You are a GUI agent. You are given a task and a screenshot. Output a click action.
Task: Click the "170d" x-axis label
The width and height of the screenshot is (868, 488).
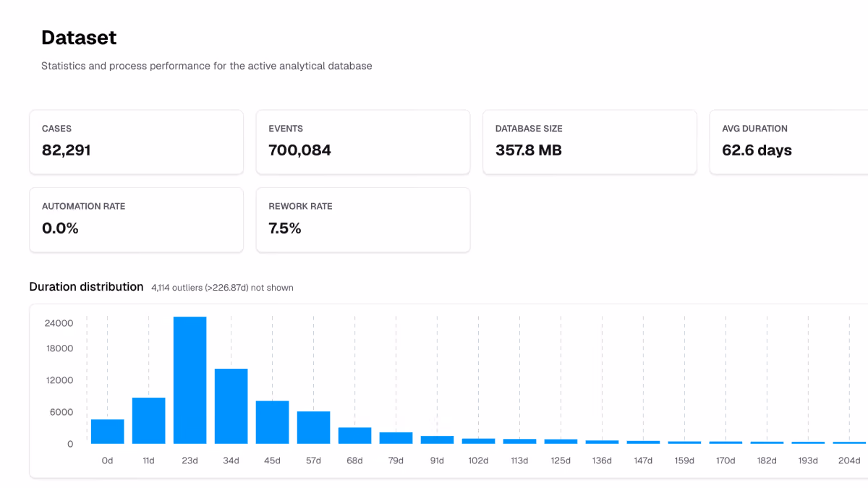pyautogui.click(x=726, y=461)
